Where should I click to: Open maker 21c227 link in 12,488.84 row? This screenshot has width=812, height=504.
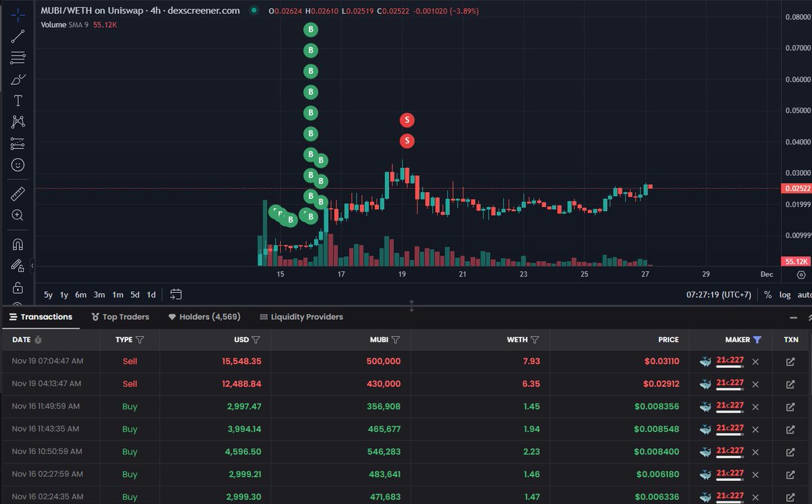(x=730, y=384)
